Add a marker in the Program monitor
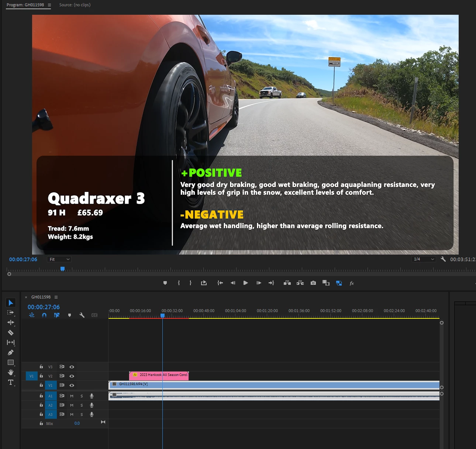The image size is (476, 449). (165, 283)
